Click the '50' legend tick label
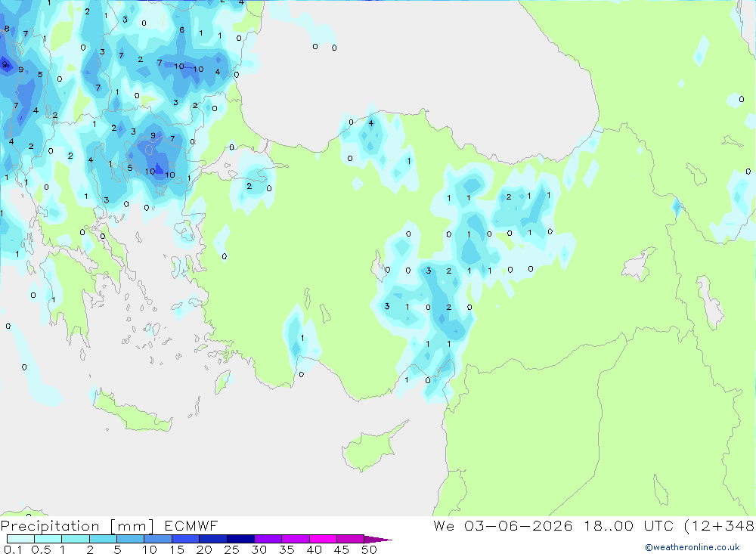756x554 pixels. pos(370,549)
